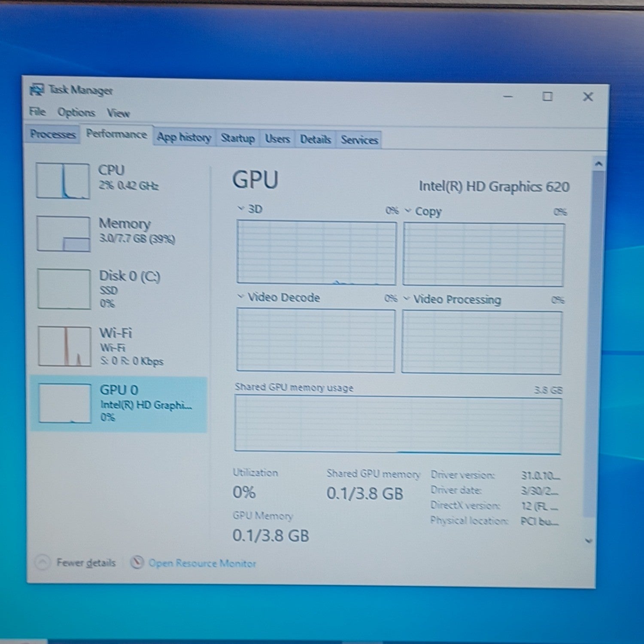
Task: Select CPU in the performance sidebar
Action: (x=118, y=181)
